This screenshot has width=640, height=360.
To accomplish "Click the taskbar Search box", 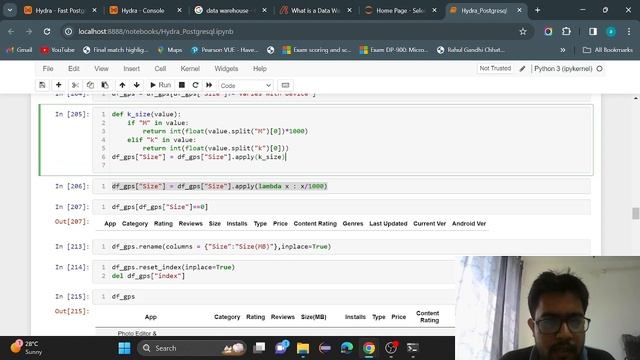I will [x=193, y=348].
